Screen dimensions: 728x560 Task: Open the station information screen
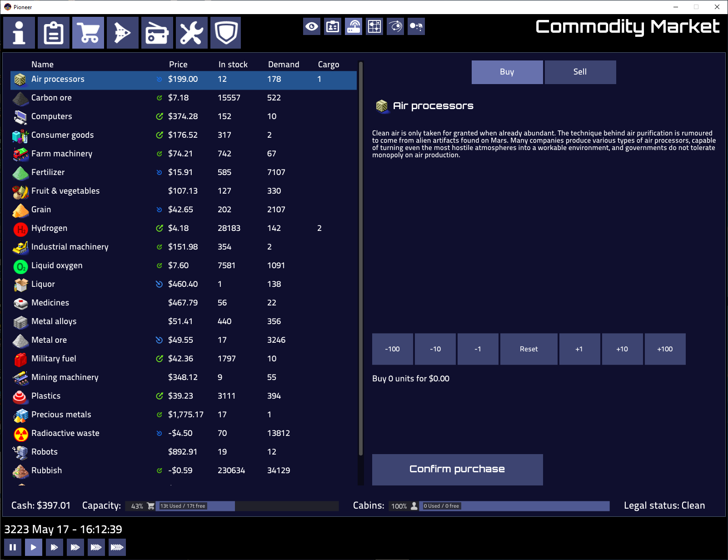pos(19,32)
